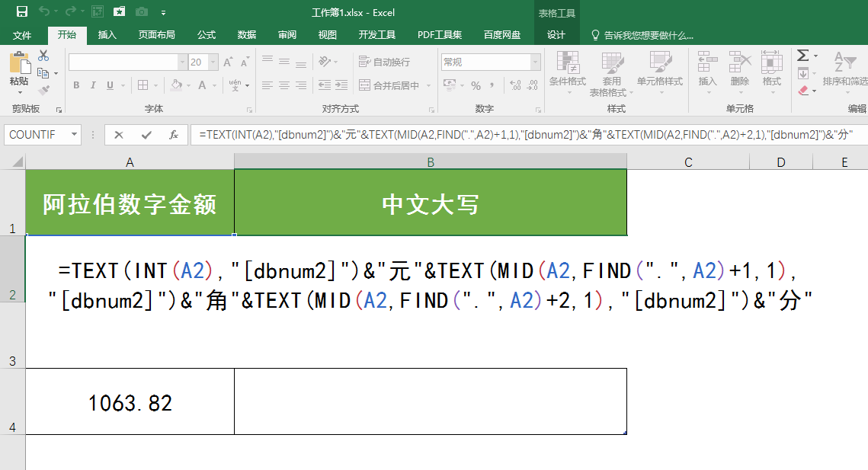Click the 自动换行 wrap text button
Screen dimensions: 868x470
click(x=384, y=62)
